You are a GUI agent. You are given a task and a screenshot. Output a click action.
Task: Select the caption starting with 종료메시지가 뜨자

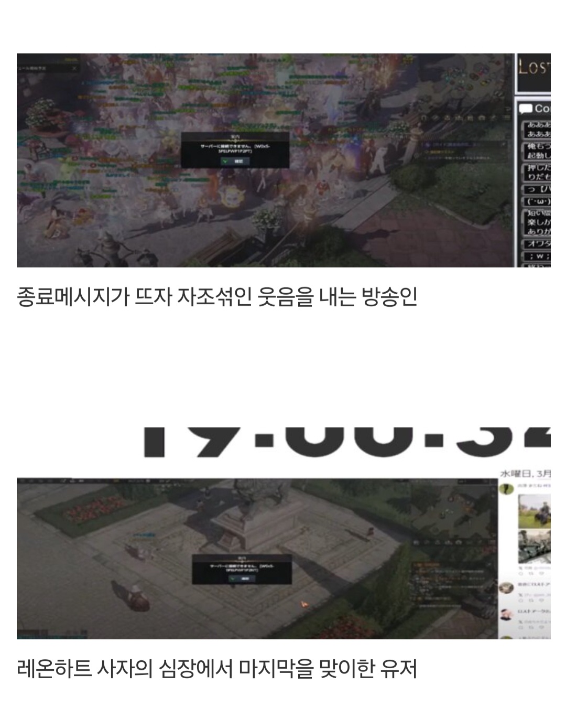[x=217, y=297]
